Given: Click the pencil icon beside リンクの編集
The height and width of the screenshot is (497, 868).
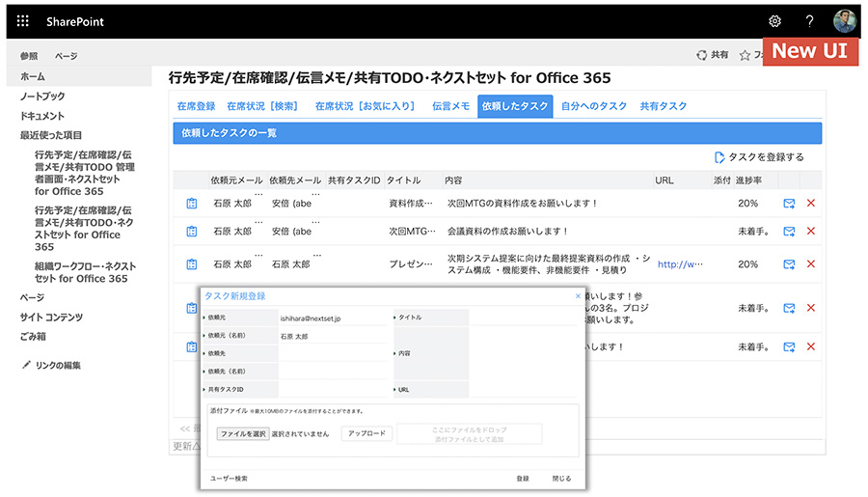Looking at the screenshot, I should coord(26,365).
